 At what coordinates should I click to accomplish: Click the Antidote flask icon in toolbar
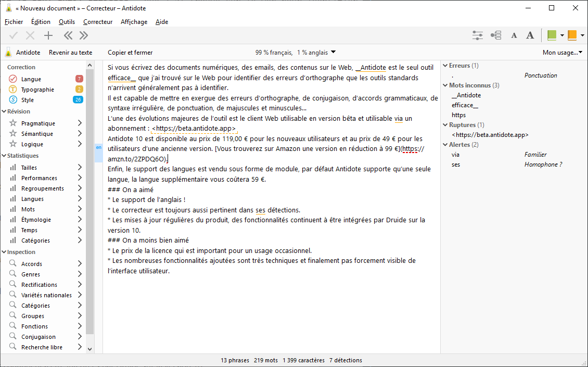(x=8, y=53)
